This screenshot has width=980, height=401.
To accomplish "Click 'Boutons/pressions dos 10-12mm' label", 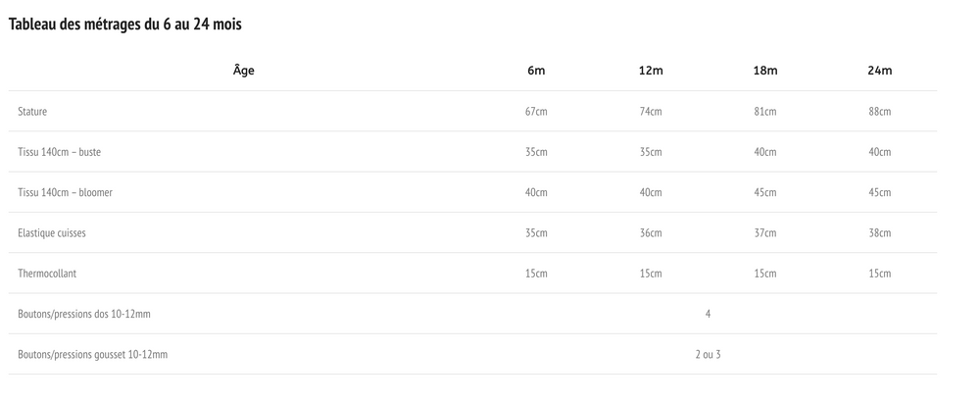I will (x=84, y=314).
